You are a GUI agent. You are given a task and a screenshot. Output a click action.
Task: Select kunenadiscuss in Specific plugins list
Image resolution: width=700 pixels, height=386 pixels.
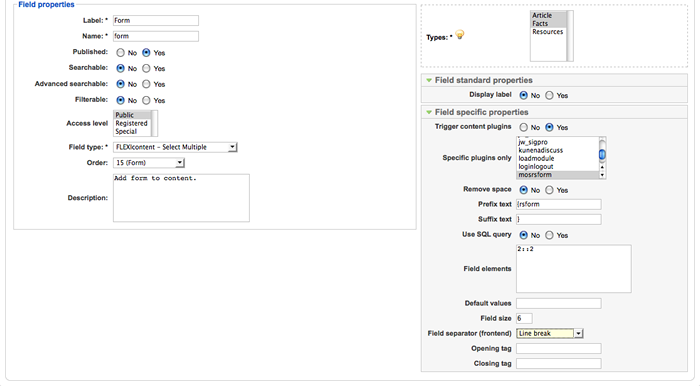[x=558, y=150]
